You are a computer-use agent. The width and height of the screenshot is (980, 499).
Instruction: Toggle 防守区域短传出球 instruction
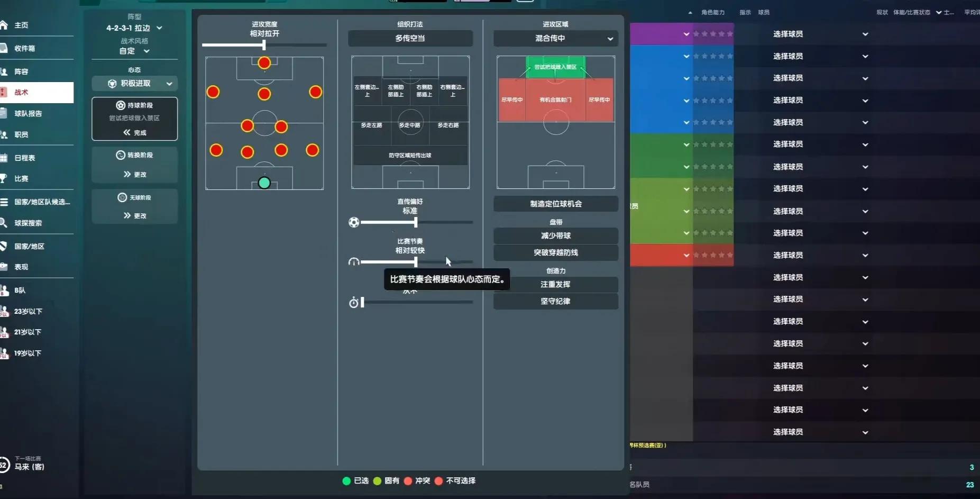410,156
